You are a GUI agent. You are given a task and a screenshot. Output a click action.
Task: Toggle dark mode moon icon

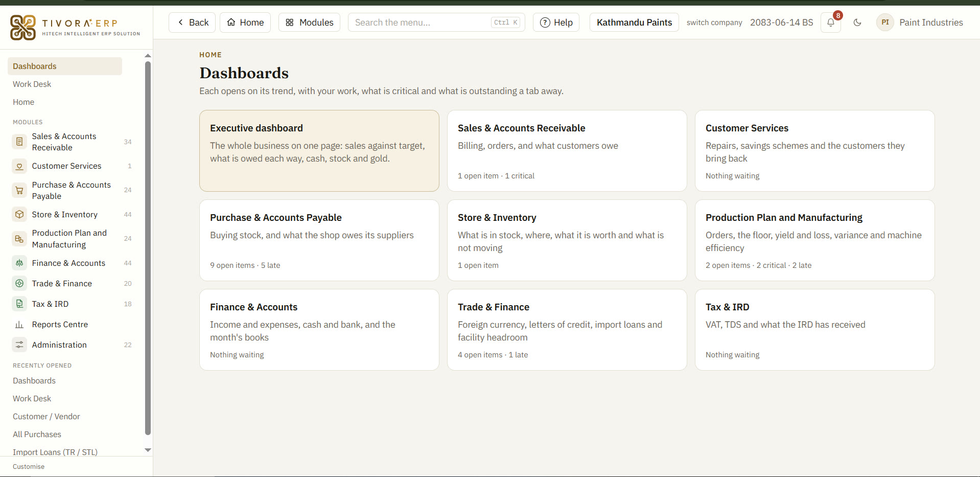(x=857, y=22)
